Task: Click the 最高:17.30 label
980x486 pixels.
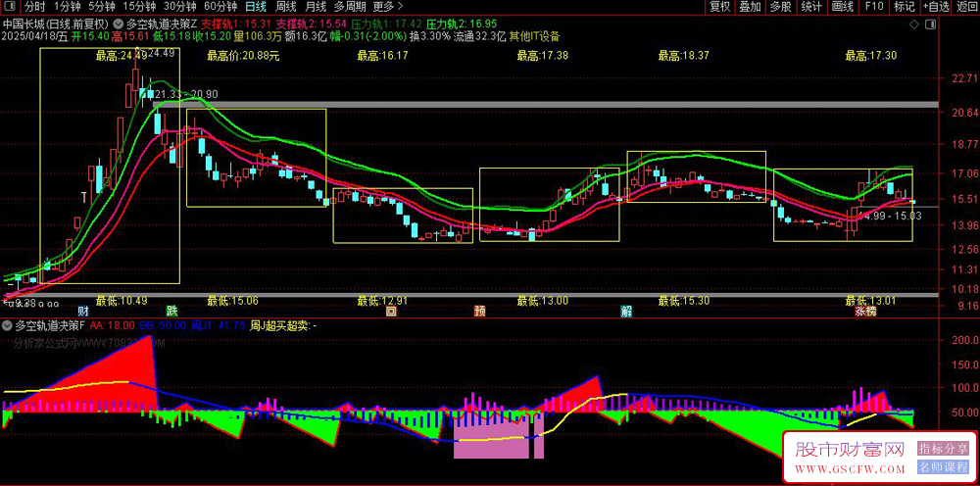Action: coord(871,56)
